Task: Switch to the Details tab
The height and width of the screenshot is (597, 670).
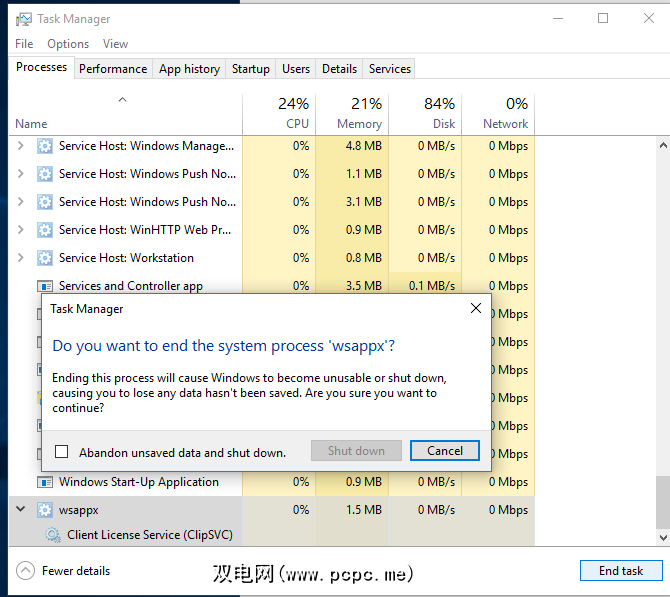Action: click(339, 69)
